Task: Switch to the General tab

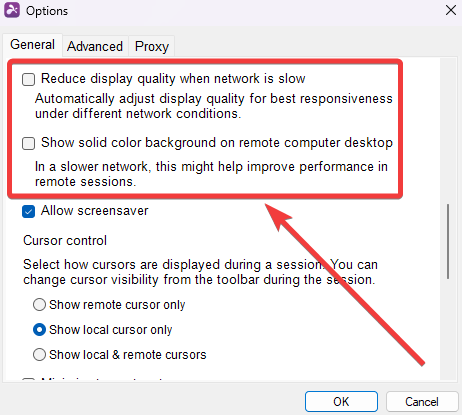Action: [32, 45]
